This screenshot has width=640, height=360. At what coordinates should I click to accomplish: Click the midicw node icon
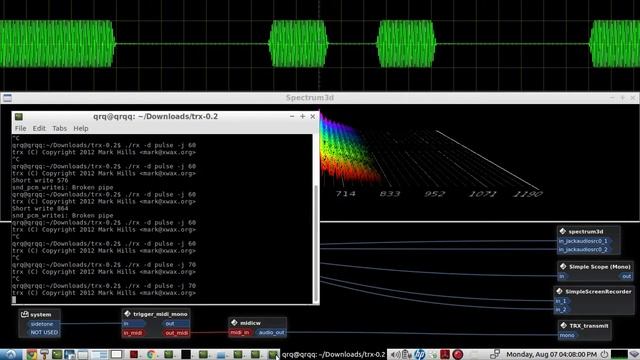pos(234,322)
